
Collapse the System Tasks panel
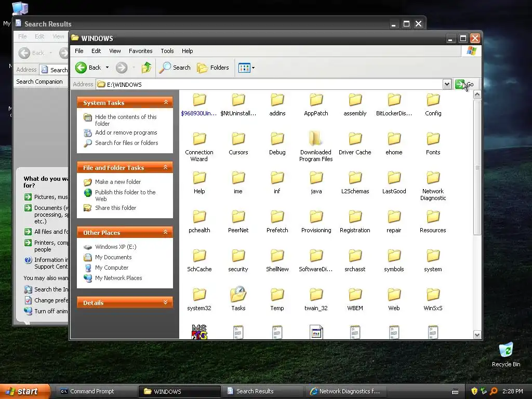pos(166,102)
